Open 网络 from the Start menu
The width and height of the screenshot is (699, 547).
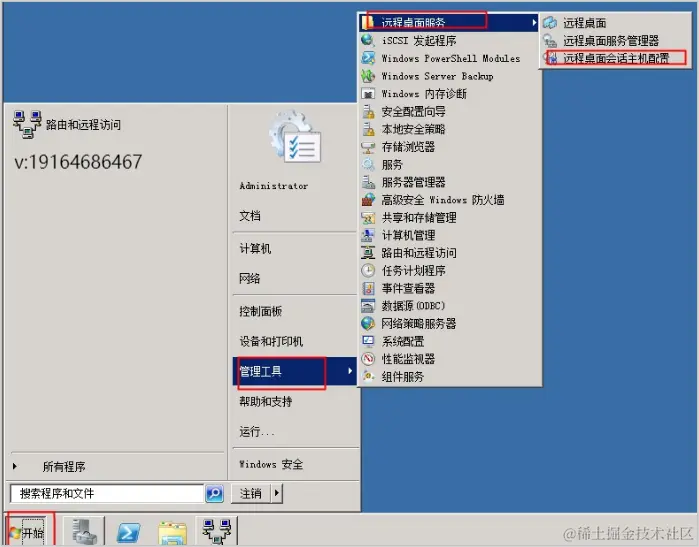(250, 279)
